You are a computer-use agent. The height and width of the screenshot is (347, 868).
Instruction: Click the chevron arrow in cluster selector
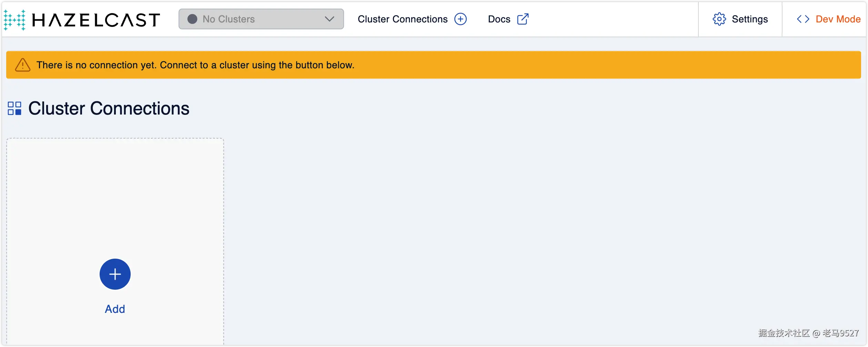329,19
